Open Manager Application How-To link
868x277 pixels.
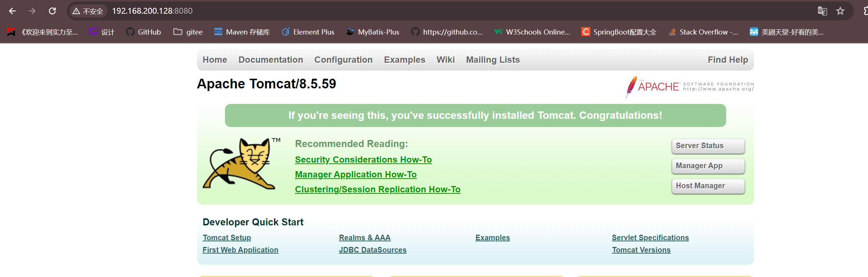point(356,175)
